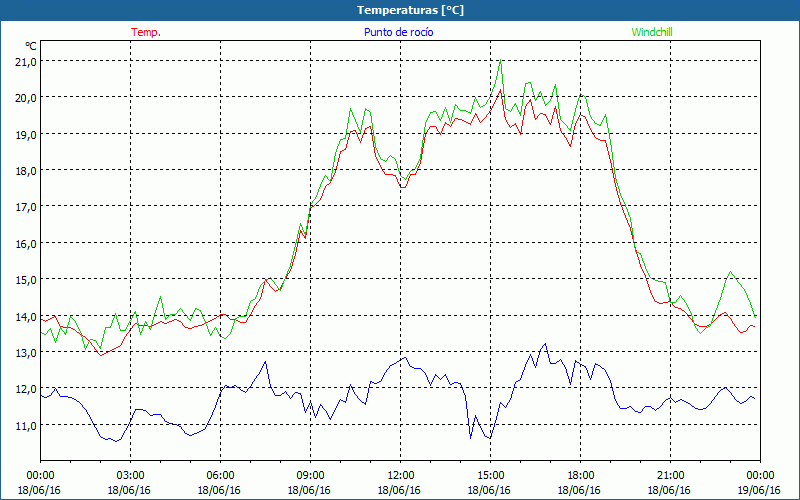Click the 09:00 time axis label

coord(310,476)
